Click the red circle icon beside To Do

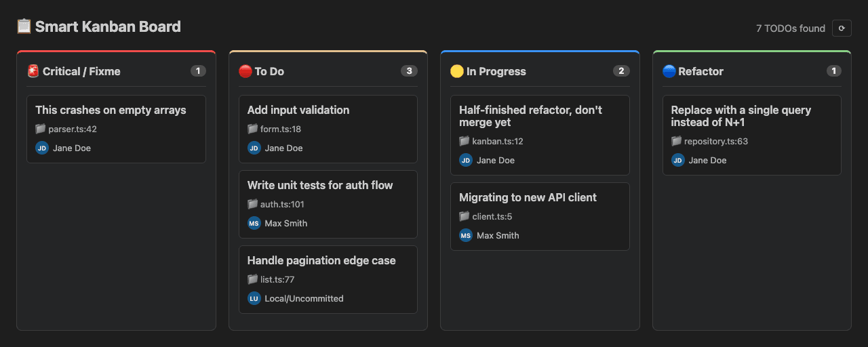[245, 71]
